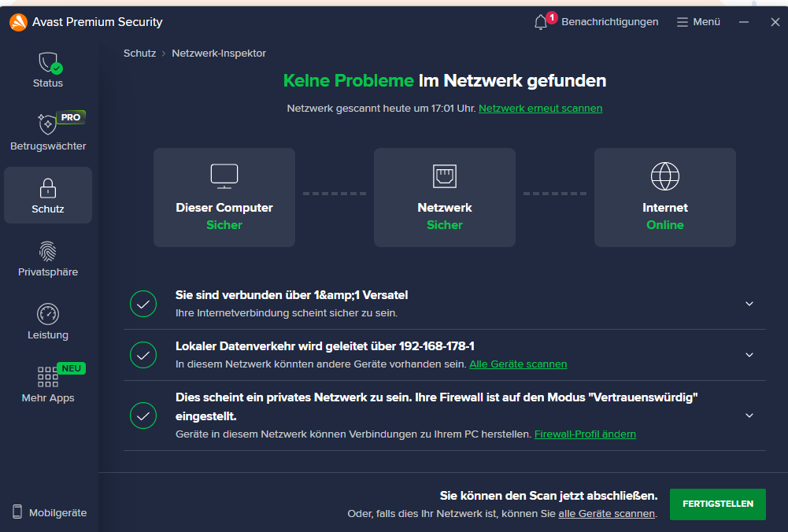Expand the private network firewall row
This screenshot has width=788, height=532.
click(x=749, y=416)
